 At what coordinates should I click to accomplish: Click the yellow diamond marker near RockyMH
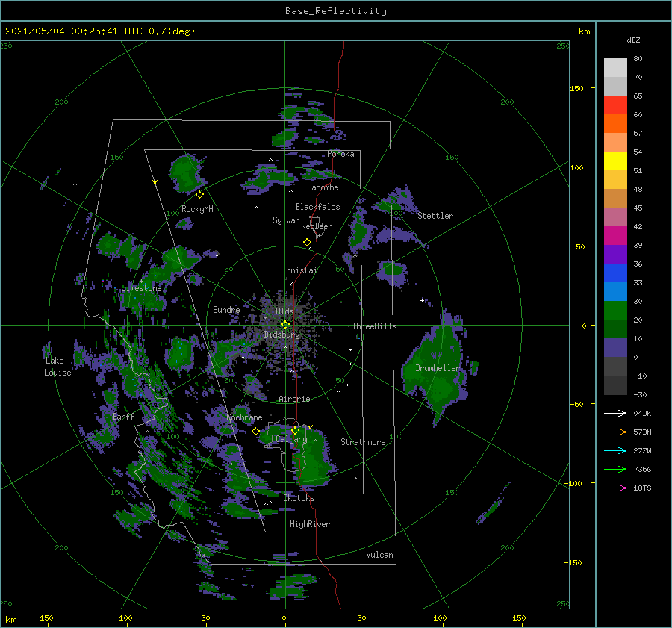point(199,195)
